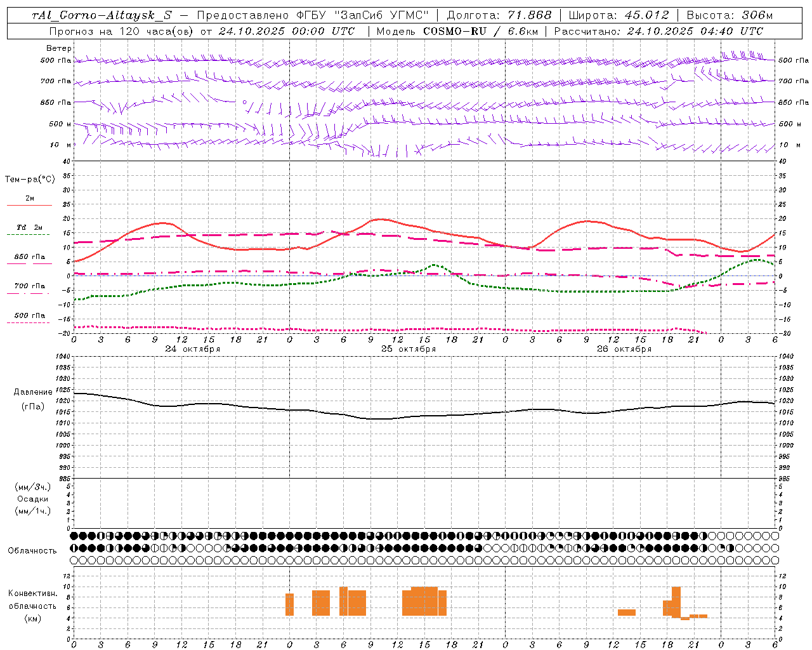This screenshot has height=650, width=812.
Task: Select the text Предоставлено ФГБУ "ЗапСиб УГМС"
Action: [313, 16]
